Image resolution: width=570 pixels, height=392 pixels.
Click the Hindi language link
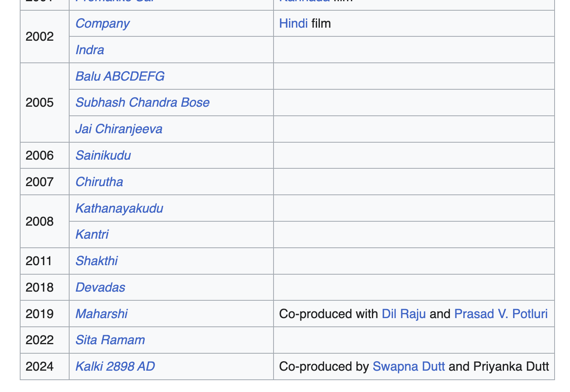point(293,24)
